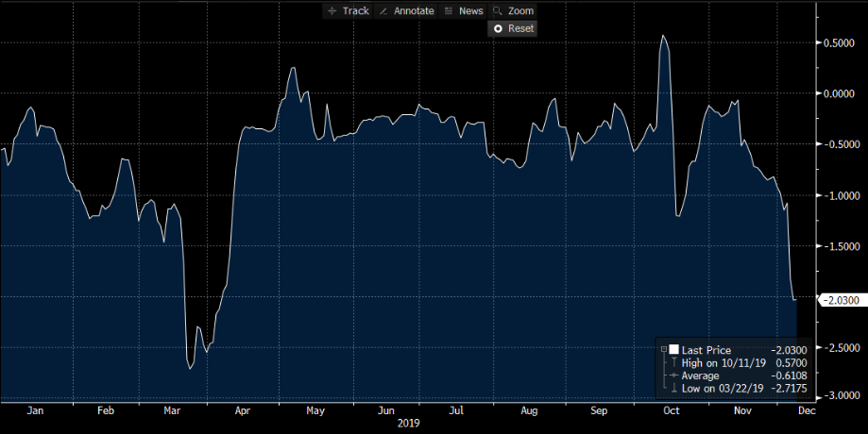The height and width of the screenshot is (434, 868).
Task: Click the -0.6108 average value
Action: pos(789,376)
